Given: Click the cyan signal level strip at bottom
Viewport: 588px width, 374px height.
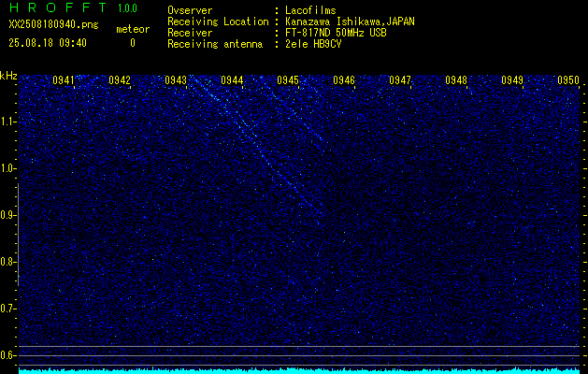Looking at the screenshot, I should [x=300, y=371].
